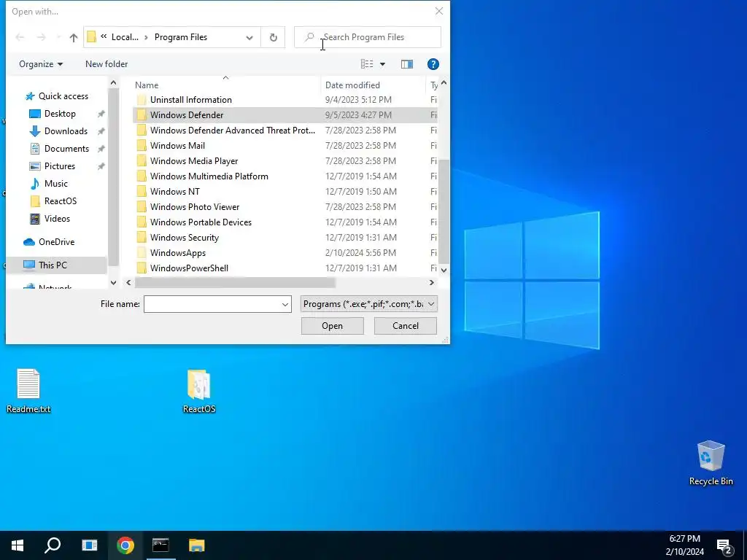Click the Music note icon in sidebar

35,183
